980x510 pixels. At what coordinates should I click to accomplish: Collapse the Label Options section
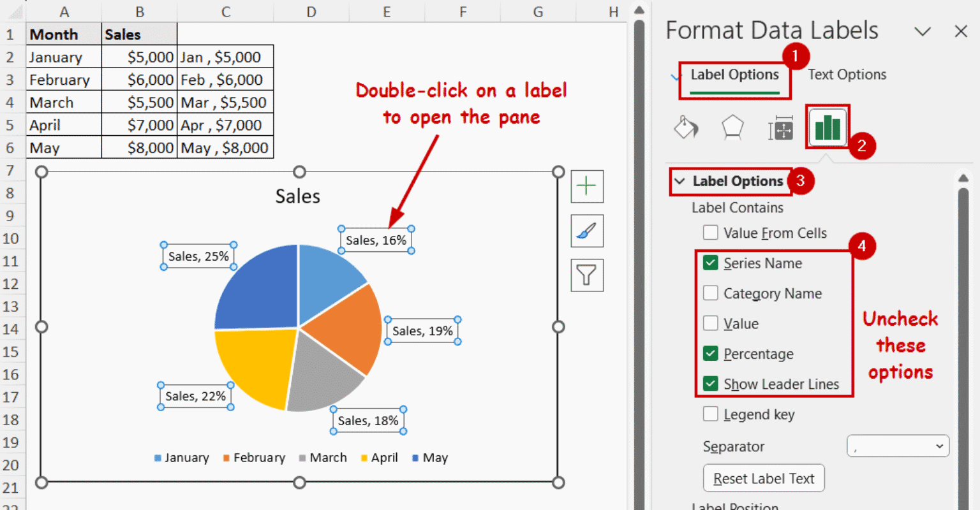point(680,182)
